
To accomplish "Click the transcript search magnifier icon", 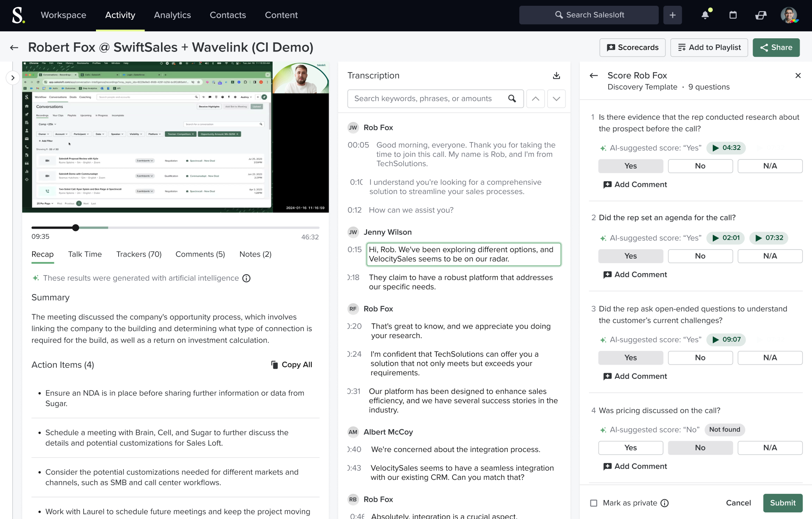I will coord(512,98).
